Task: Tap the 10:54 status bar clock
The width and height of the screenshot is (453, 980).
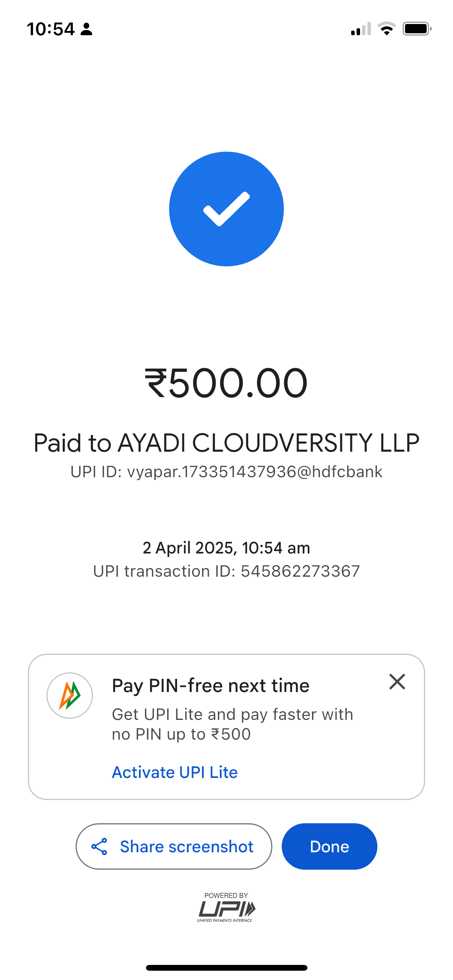Action: 51,29
